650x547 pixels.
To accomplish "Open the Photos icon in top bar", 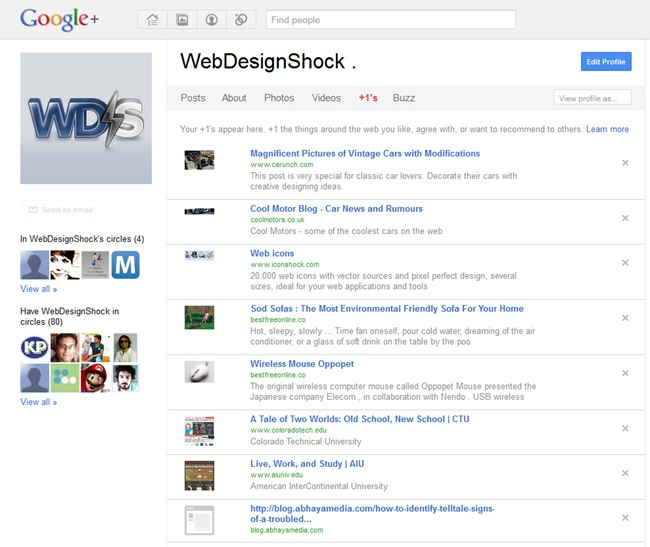I will 182,19.
